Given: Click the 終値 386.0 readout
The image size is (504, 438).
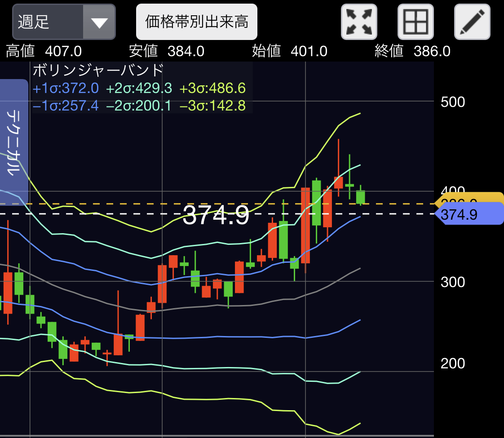Looking at the screenshot, I should (412, 51).
